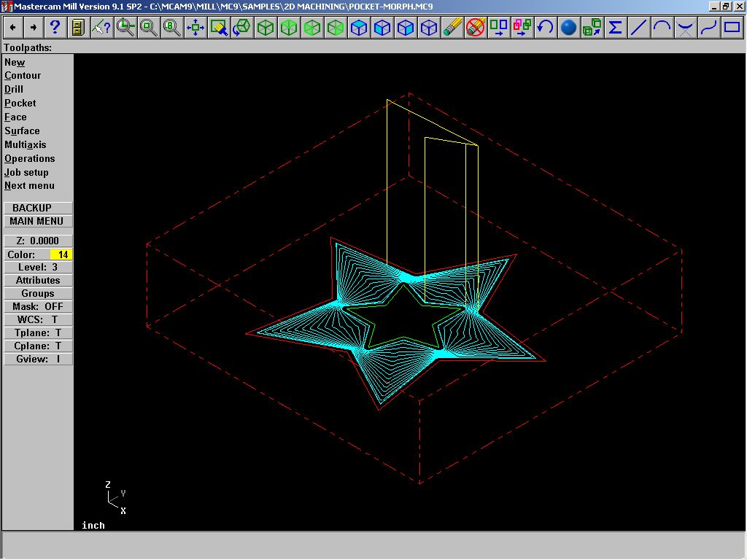The image size is (747, 560).
Task: Click the Tplane: T button
Action: point(38,332)
